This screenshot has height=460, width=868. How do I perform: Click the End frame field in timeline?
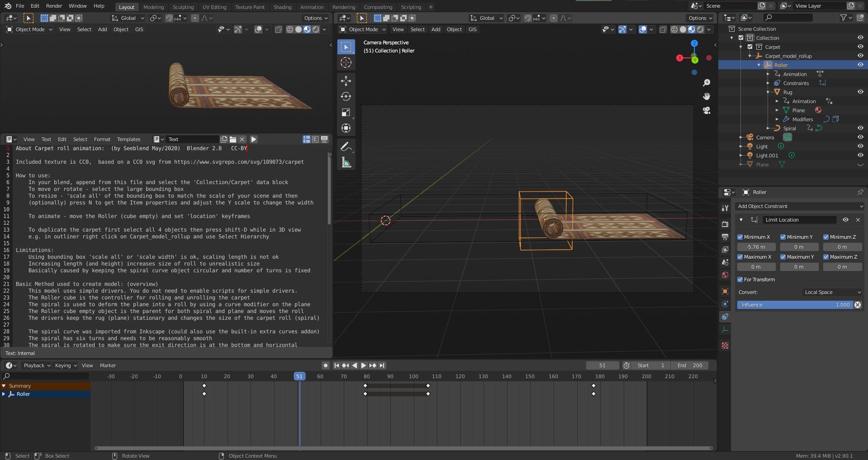pyautogui.click(x=688, y=365)
